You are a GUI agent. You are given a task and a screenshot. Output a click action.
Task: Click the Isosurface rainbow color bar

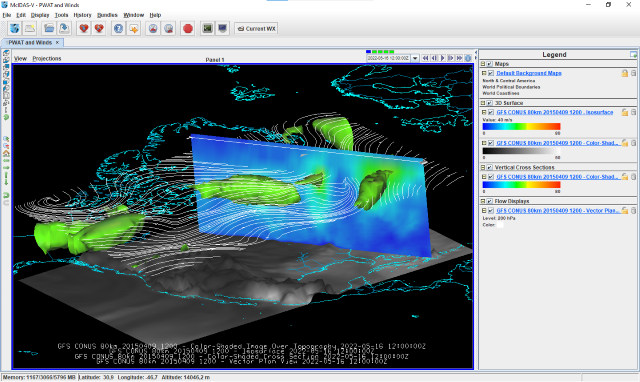(521, 127)
